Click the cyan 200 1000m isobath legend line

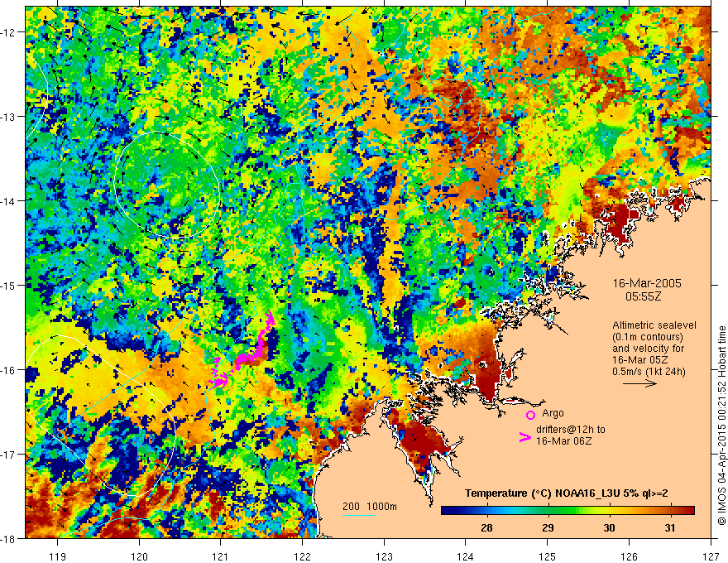tap(359, 515)
